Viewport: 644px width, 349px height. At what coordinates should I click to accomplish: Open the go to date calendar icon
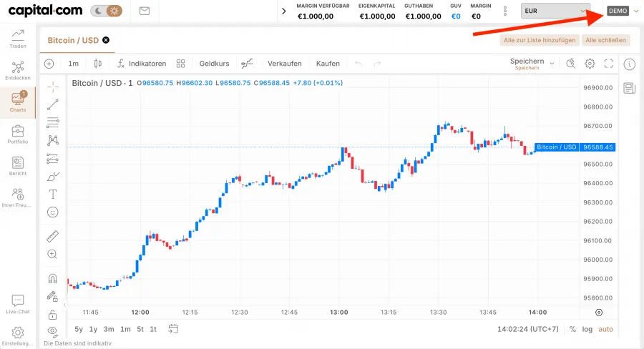point(173,329)
